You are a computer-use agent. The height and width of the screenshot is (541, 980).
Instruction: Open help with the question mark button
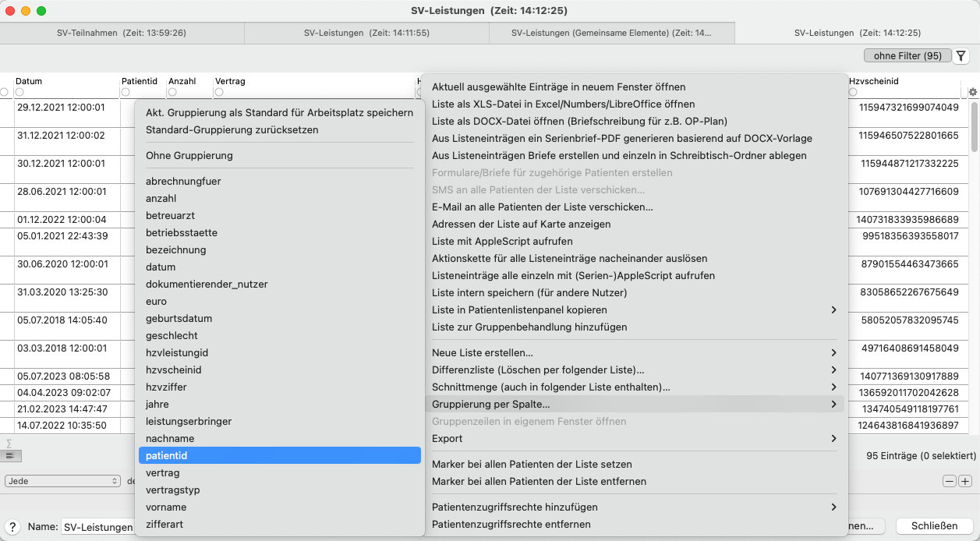[12, 527]
